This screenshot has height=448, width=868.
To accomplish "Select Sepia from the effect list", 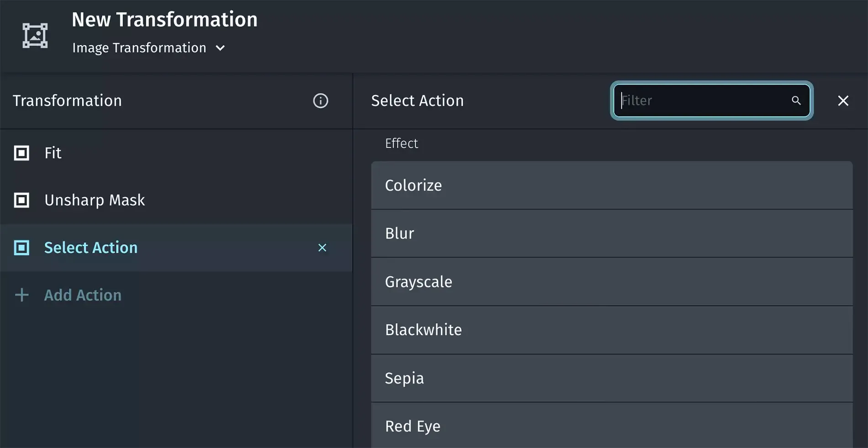I will (x=611, y=378).
